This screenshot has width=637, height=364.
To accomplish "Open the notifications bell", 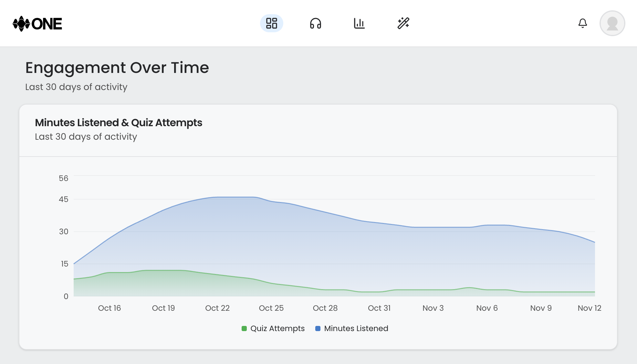I will point(583,23).
